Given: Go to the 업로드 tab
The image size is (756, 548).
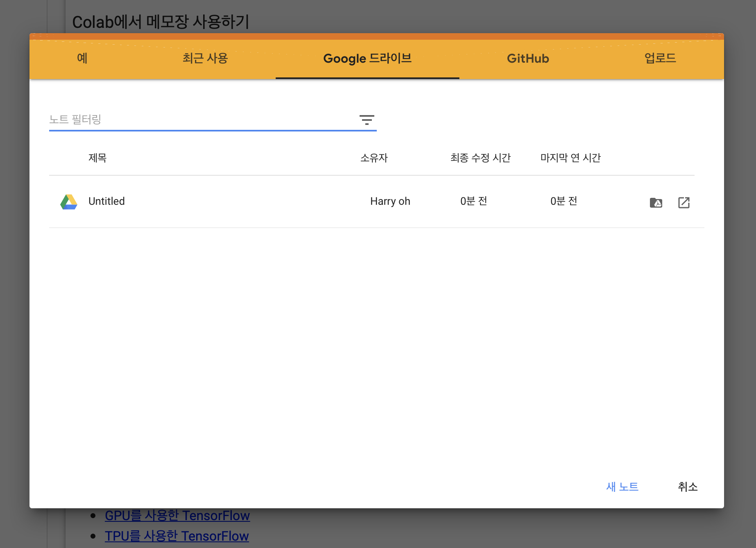Looking at the screenshot, I should pos(660,58).
